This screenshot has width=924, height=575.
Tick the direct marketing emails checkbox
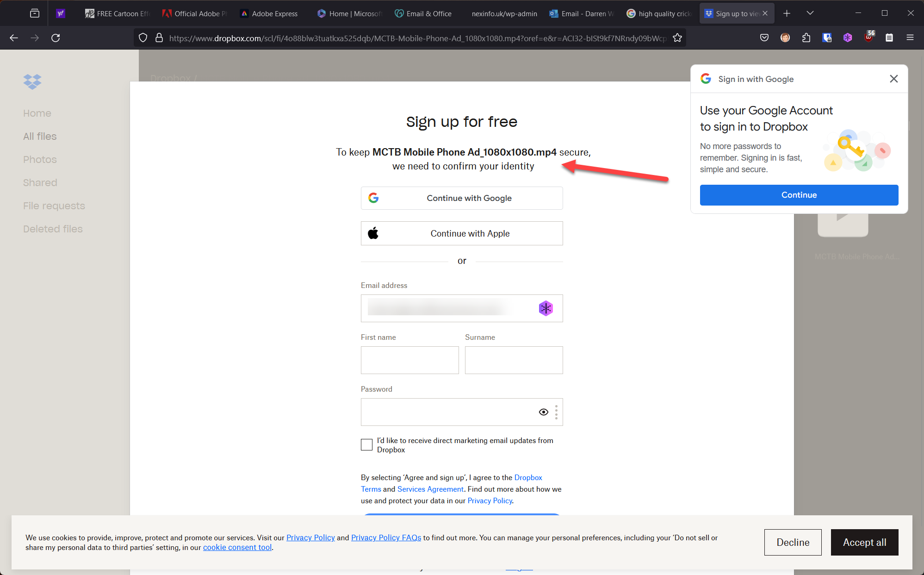[366, 445]
